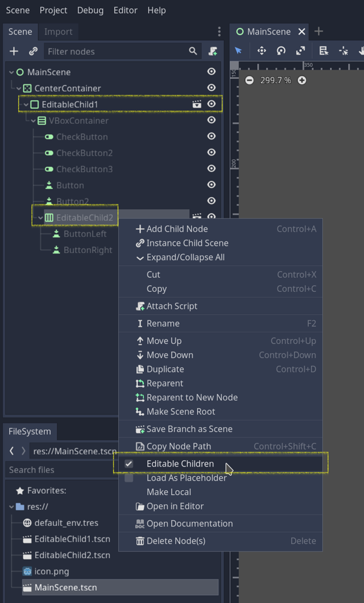Switch to the Import tab
Screen dimensions: 364x603
(x=58, y=32)
